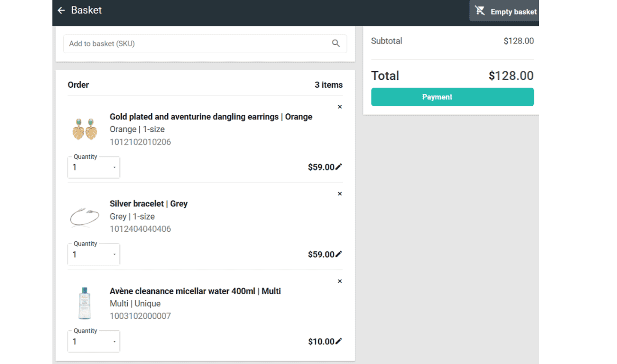Select the Avène cleanance micellar water title
The width and height of the screenshot is (617, 364).
[195, 291]
